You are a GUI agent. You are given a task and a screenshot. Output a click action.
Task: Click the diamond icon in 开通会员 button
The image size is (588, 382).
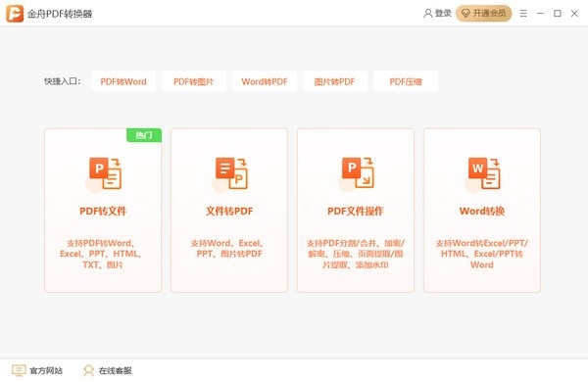coord(465,14)
